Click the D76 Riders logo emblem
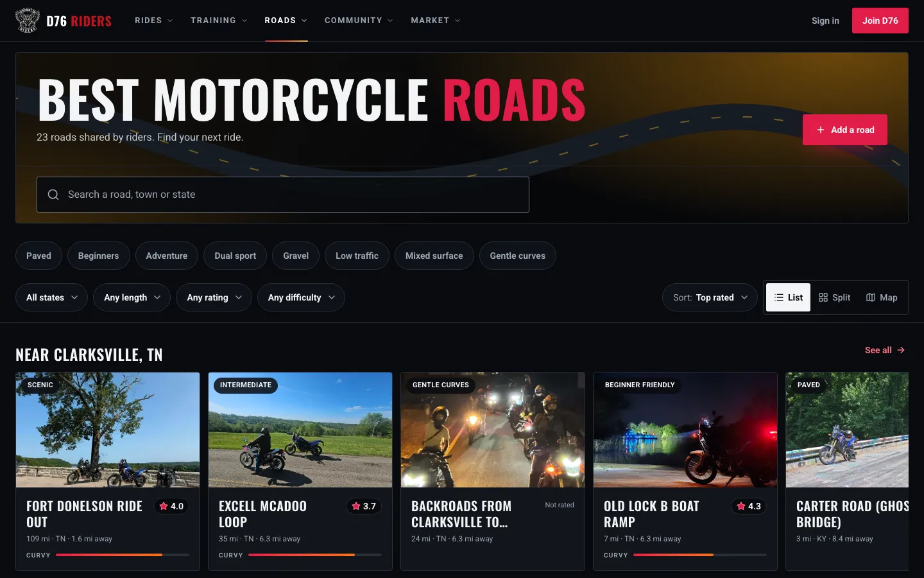 point(28,21)
